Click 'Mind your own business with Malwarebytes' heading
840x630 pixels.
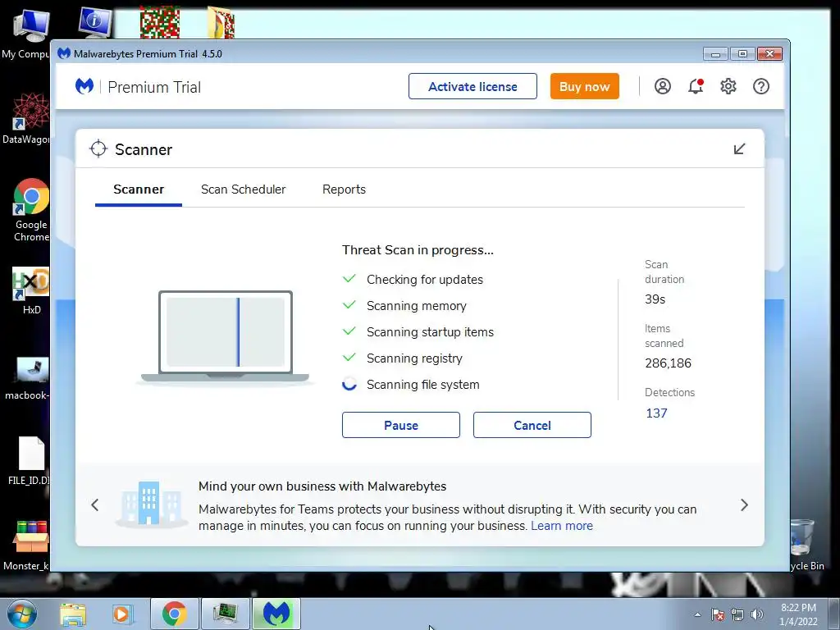point(322,486)
